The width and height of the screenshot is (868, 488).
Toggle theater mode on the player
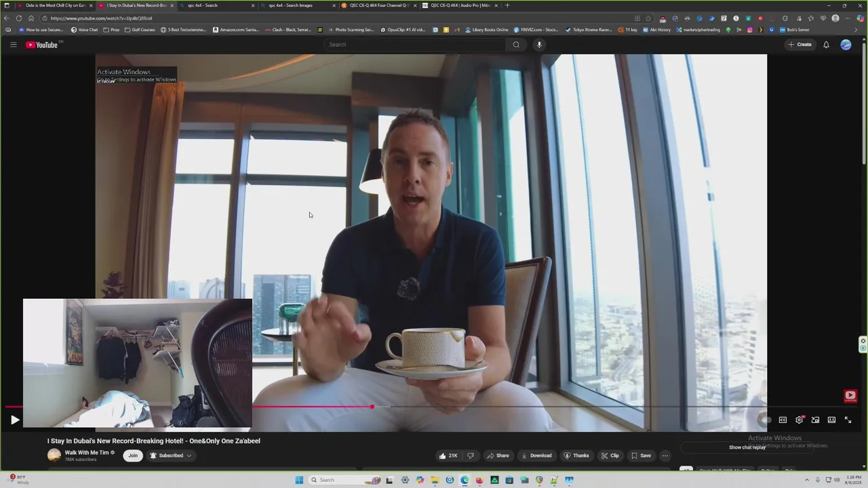[831, 420]
